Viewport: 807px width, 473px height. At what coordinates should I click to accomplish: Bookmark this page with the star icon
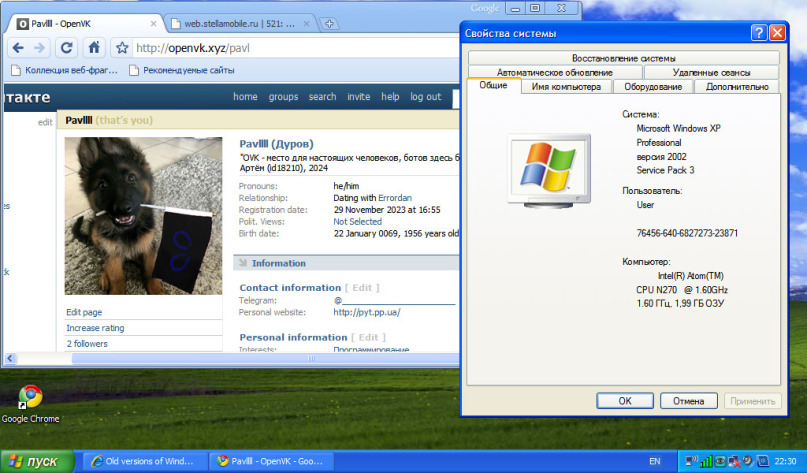[x=121, y=47]
